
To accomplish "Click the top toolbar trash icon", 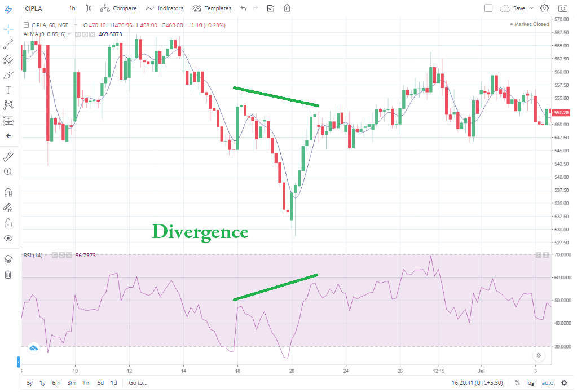I will [287, 8].
